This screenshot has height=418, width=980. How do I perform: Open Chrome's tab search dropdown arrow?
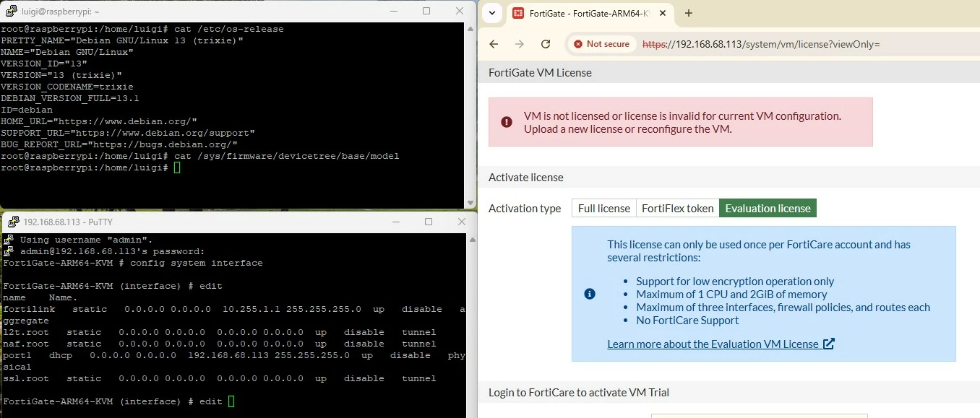click(x=492, y=13)
